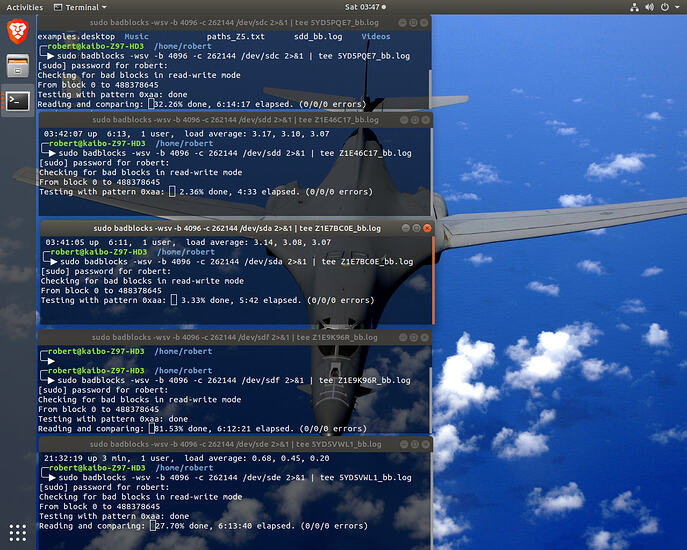Click '21:32:19 up 3 min' uptime line
This screenshot has width=687, height=550.
187,458
